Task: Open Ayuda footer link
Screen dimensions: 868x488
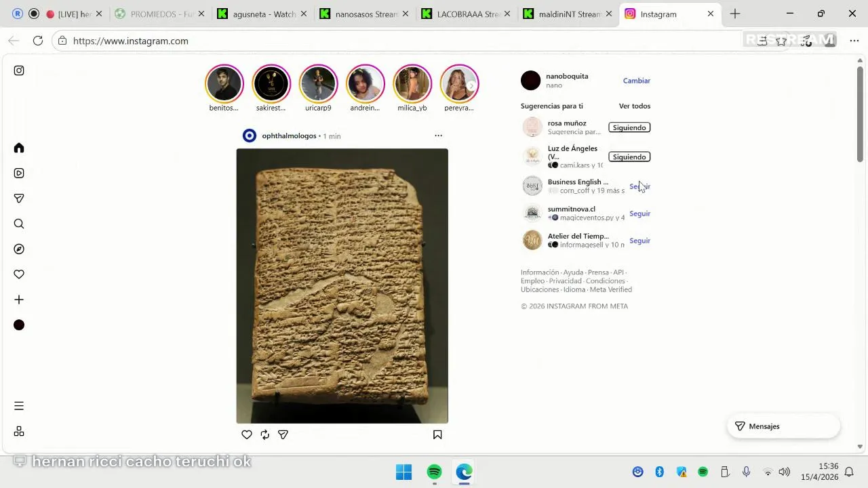Action: pos(573,272)
